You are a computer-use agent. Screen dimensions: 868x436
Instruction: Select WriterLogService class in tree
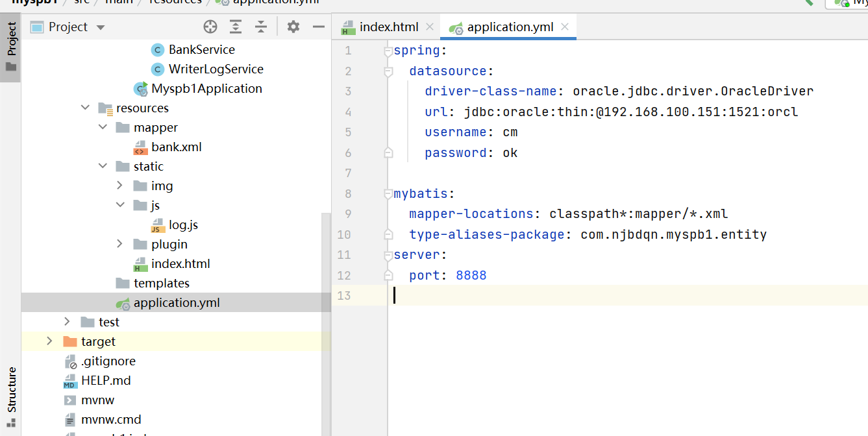click(x=216, y=69)
